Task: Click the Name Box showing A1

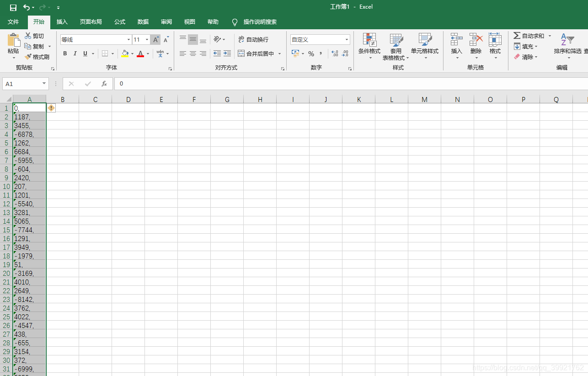Action: click(x=26, y=84)
